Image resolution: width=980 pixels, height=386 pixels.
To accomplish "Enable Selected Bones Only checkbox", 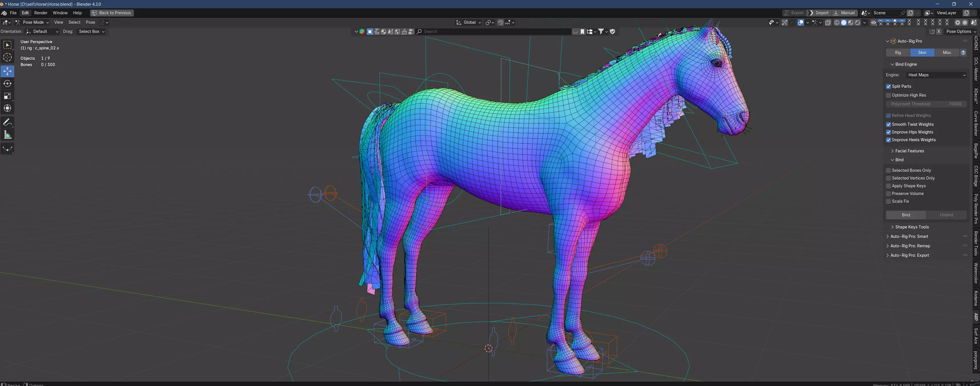I will 888,170.
